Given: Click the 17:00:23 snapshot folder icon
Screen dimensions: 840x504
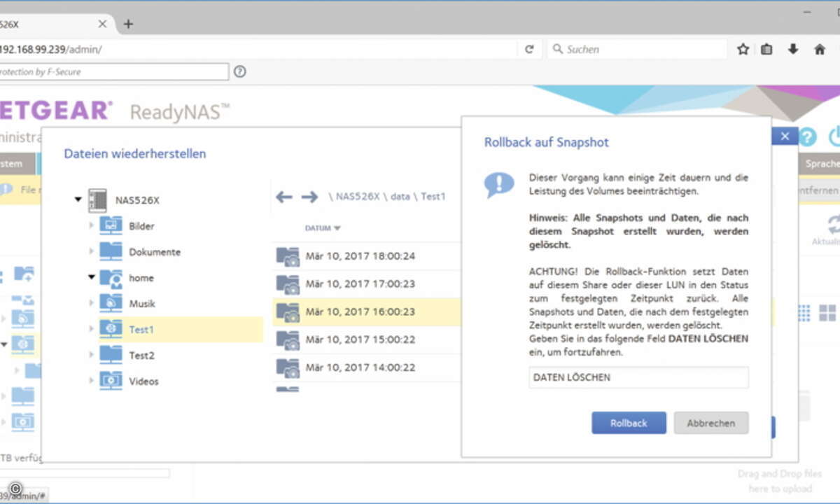Looking at the screenshot, I should coord(287,285).
